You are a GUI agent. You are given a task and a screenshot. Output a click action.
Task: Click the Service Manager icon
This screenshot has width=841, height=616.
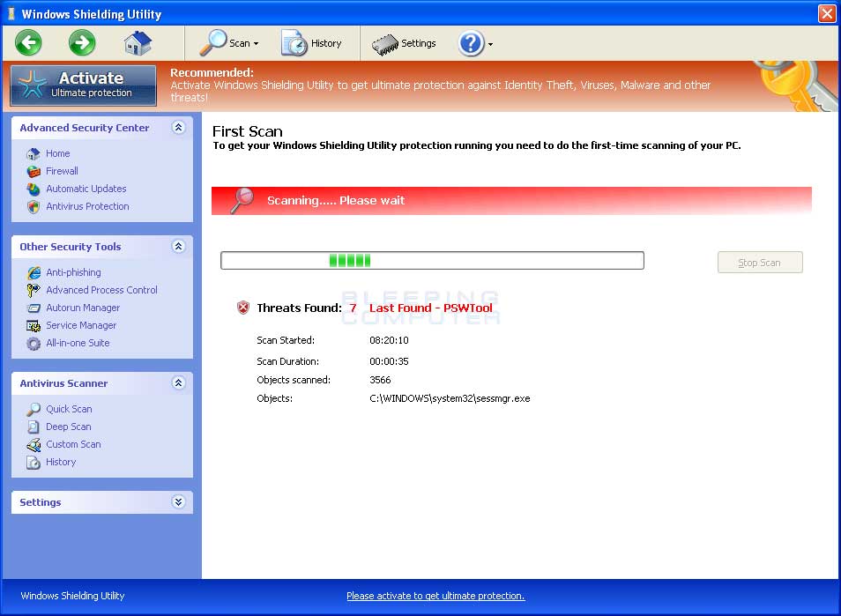[33, 326]
